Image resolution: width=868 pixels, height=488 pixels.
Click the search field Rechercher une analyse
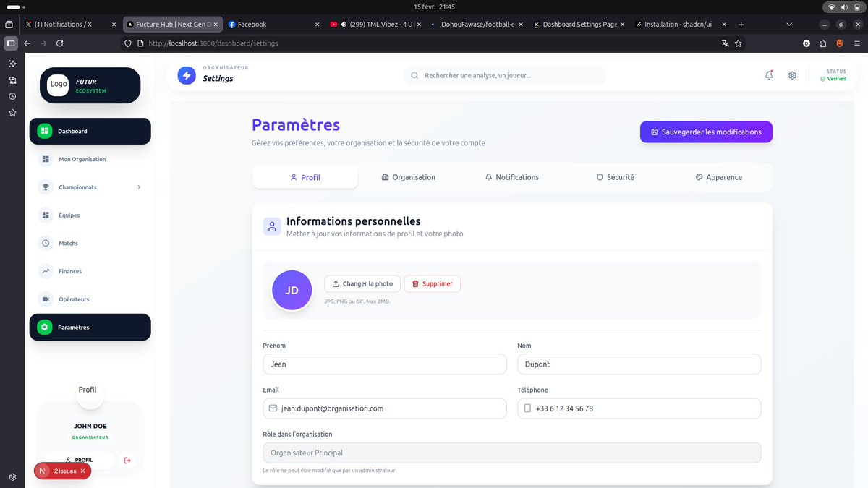[505, 75]
